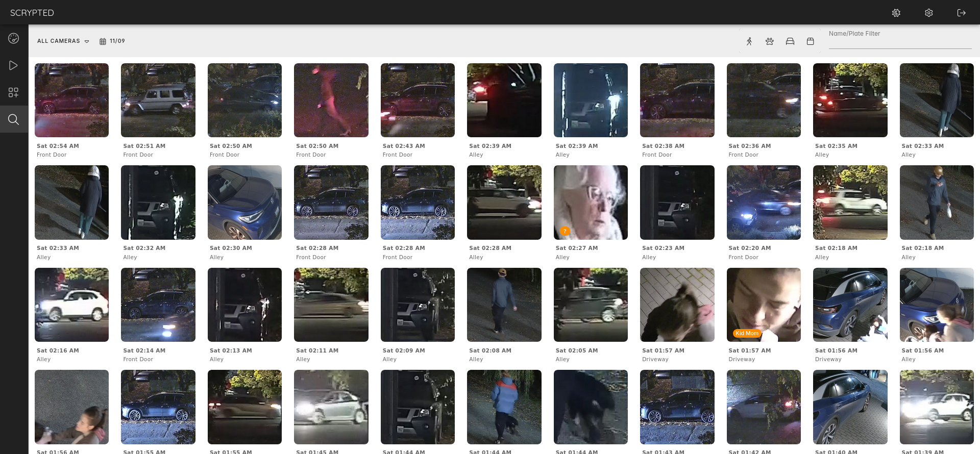Open the Sat 02:14 AM Front Door thumbnail

click(x=158, y=305)
